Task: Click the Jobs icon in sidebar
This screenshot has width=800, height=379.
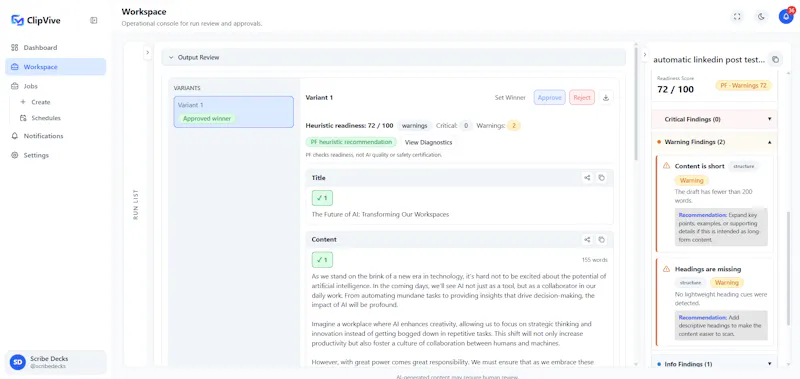Action: click(x=15, y=86)
